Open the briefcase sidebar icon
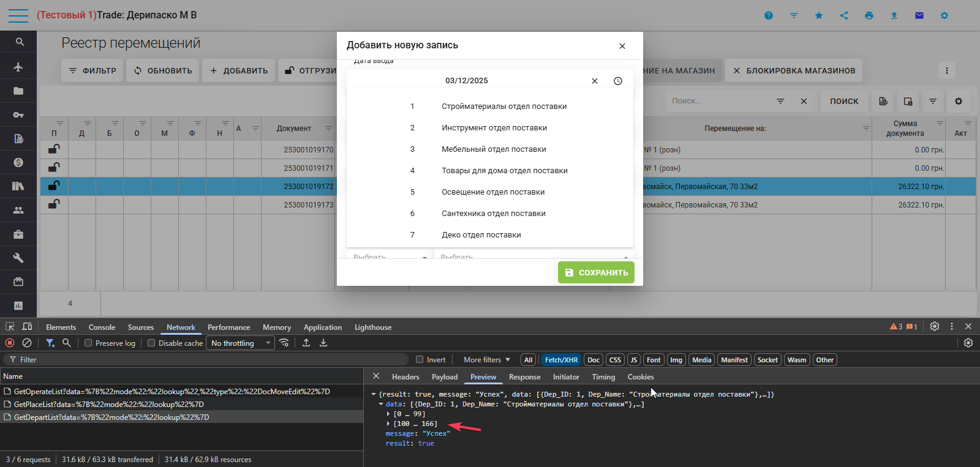Viewport: 980px width, 467px height. 18,234
